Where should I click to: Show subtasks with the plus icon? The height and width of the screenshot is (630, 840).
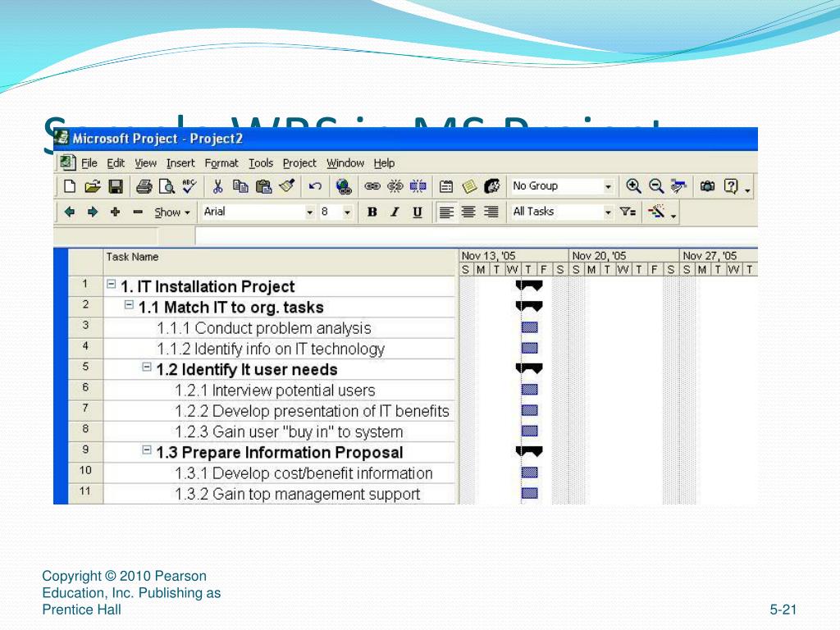115,212
